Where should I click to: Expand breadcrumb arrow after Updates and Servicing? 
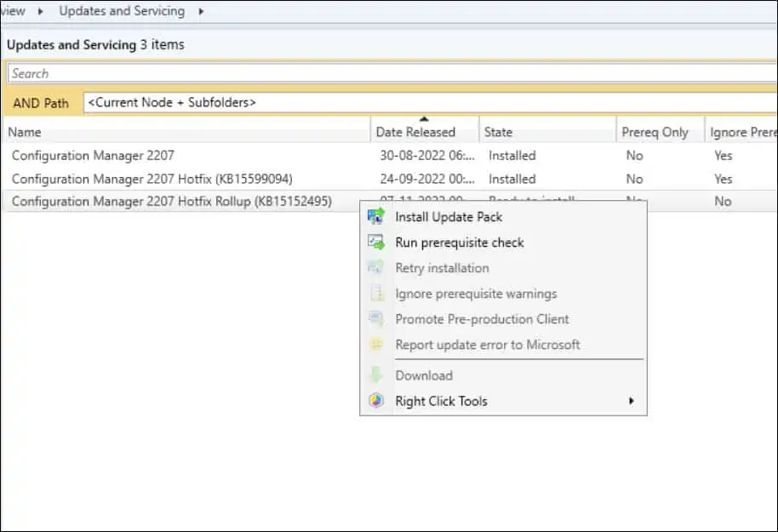201,11
